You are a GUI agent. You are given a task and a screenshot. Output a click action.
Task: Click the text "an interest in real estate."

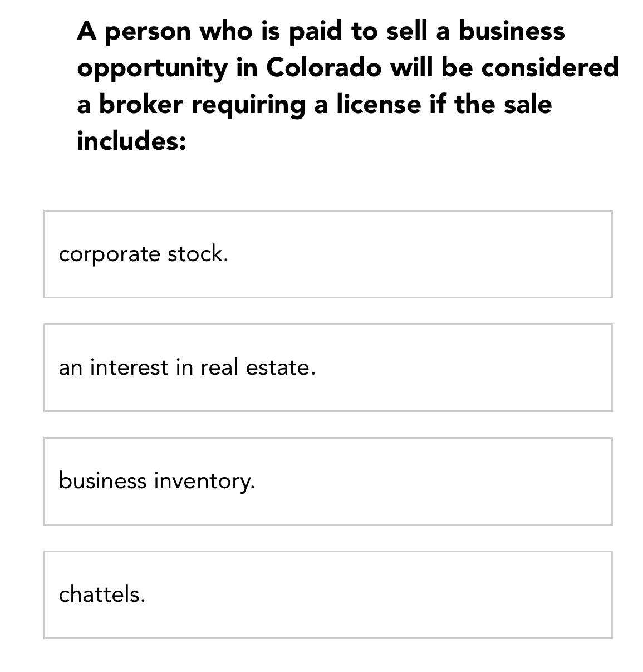(187, 367)
